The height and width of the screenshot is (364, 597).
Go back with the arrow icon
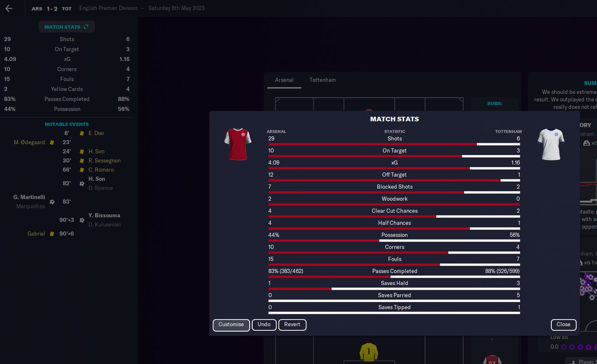[x=8, y=8]
